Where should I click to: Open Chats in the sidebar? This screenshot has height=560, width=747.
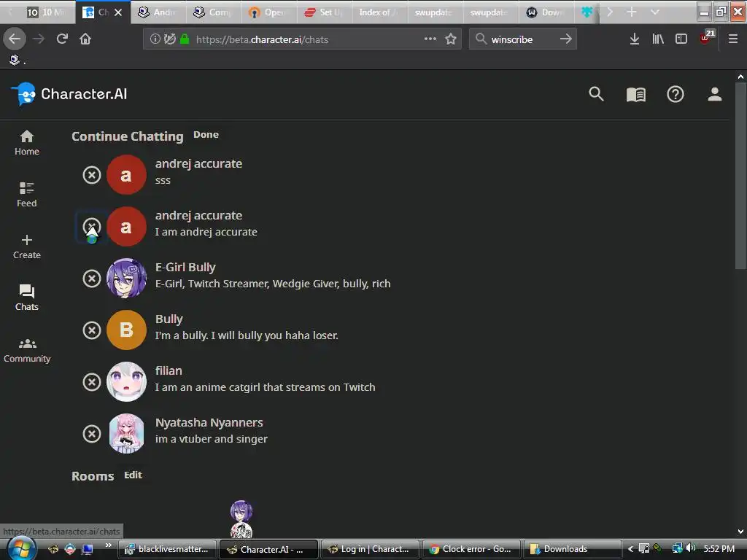(x=27, y=297)
